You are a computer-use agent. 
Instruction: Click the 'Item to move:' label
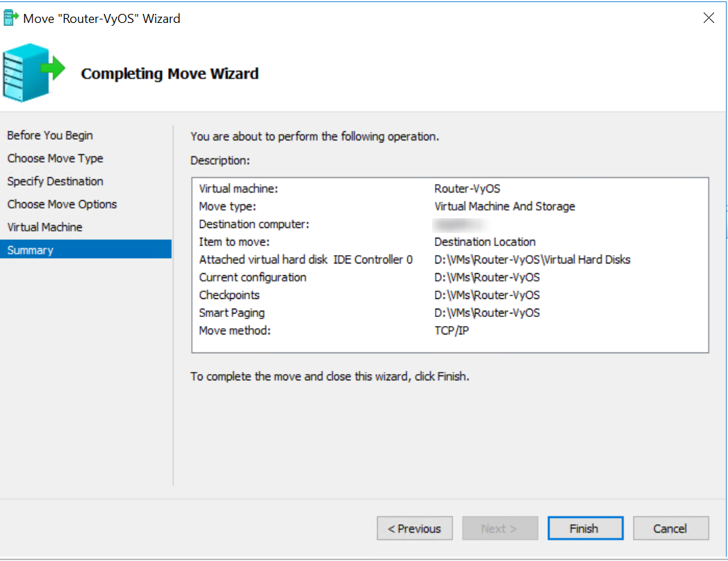click(234, 242)
